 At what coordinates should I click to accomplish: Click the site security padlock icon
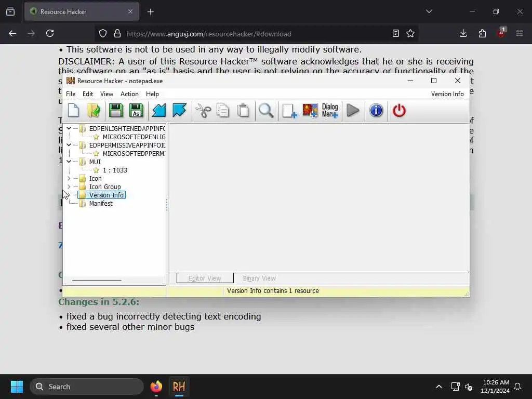(x=117, y=33)
